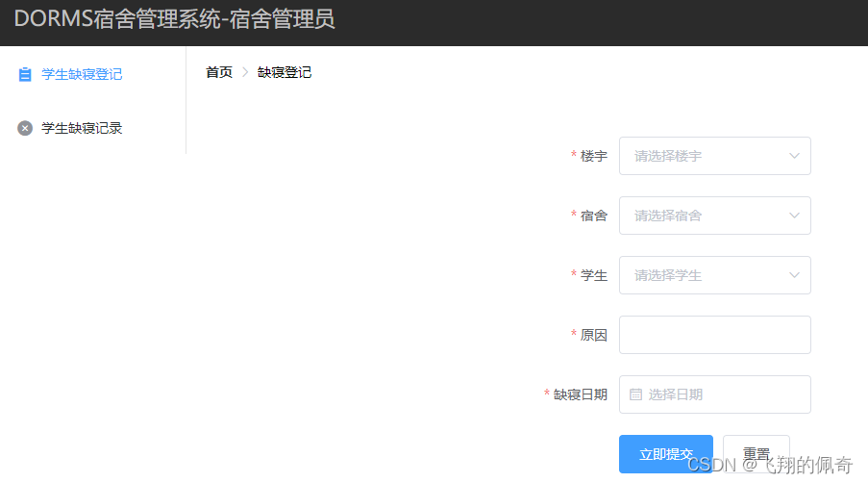Click the 缺寝日期 field label
This screenshot has height=483, width=868.
pyautogui.click(x=581, y=394)
